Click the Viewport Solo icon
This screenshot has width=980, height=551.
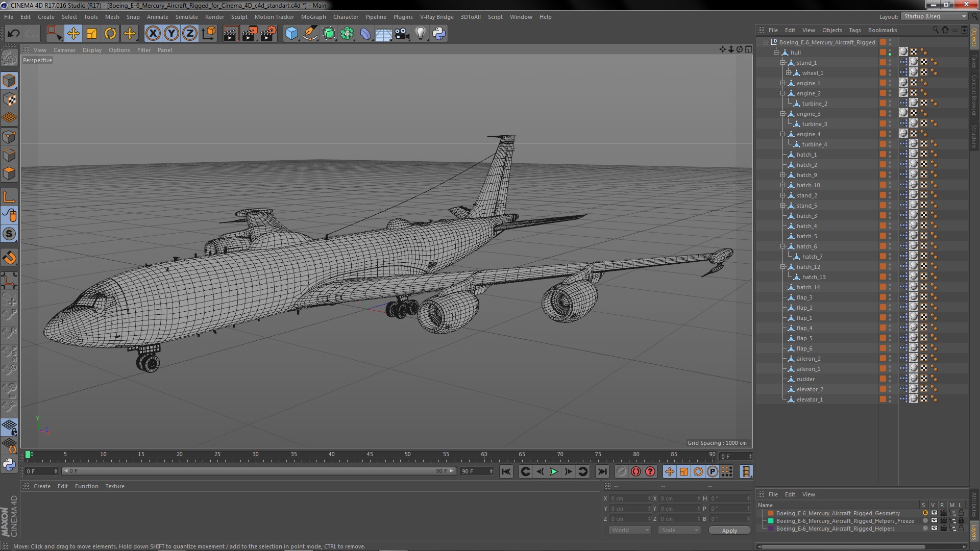[x=9, y=234]
